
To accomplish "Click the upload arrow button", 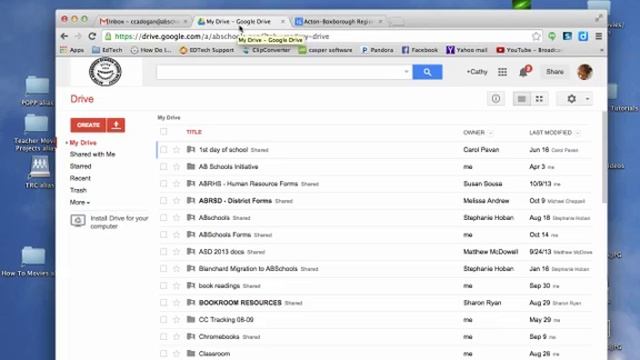I will 116,125.
